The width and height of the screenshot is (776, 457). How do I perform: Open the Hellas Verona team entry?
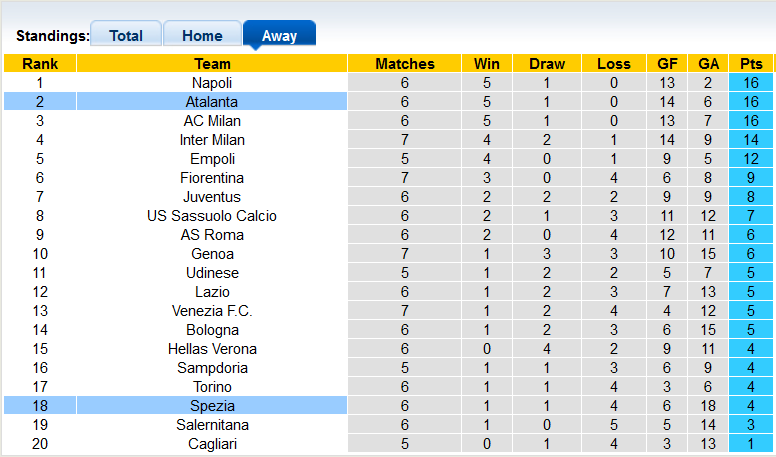(x=212, y=349)
